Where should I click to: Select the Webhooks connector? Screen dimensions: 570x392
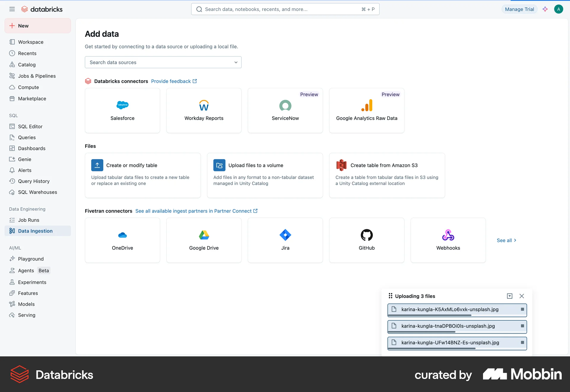[x=448, y=240]
